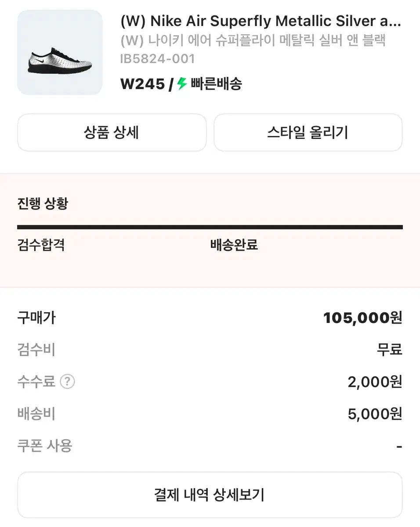Tap the W245 size label
420x527 pixels.
142,83
